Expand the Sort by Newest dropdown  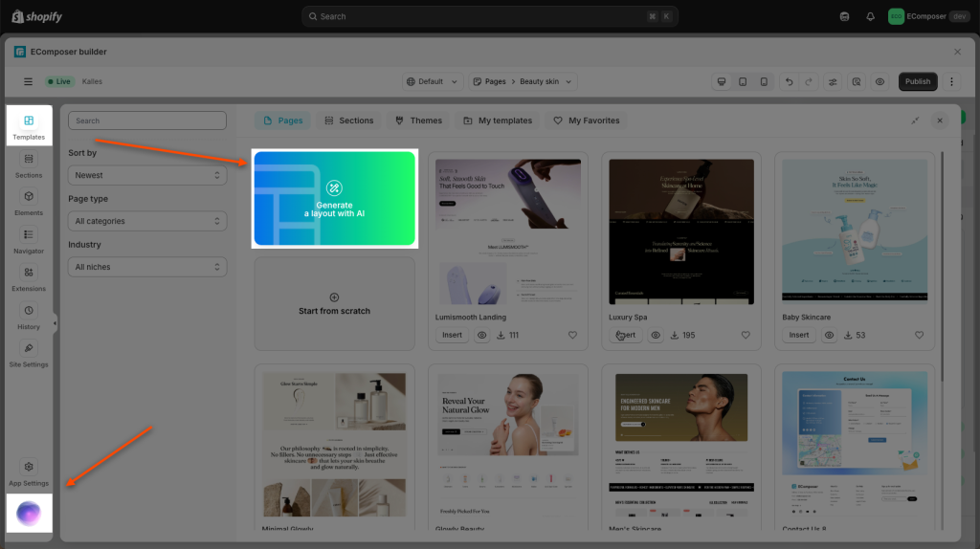(147, 175)
